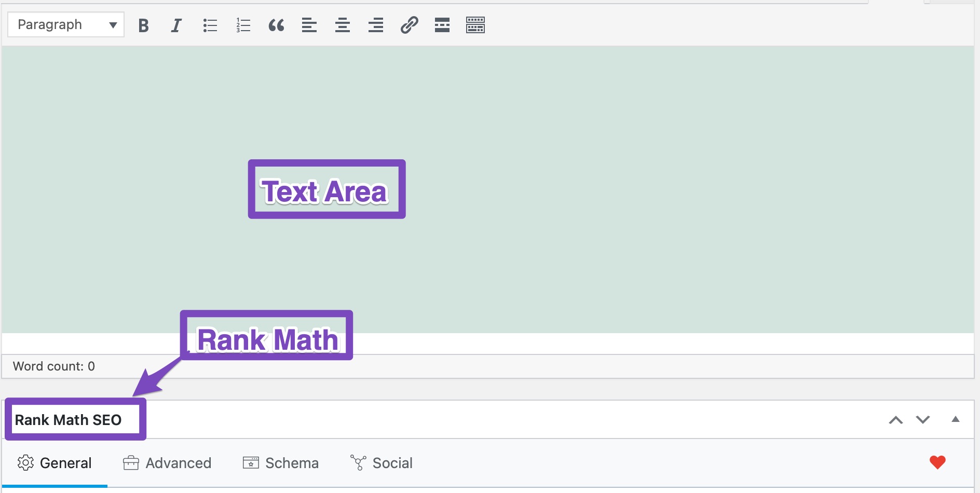Apply blockquote formatting
Viewport: 980px width, 493px height.
coord(276,24)
